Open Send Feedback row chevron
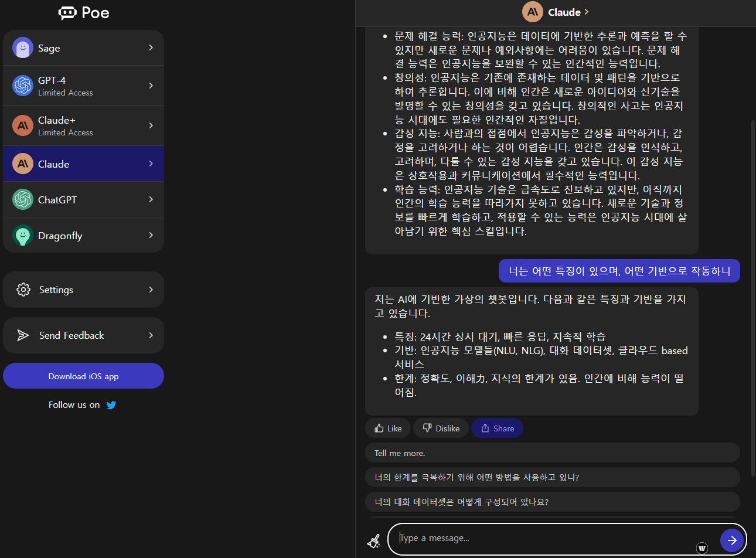Image resolution: width=756 pixels, height=558 pixels. point(151,335)
